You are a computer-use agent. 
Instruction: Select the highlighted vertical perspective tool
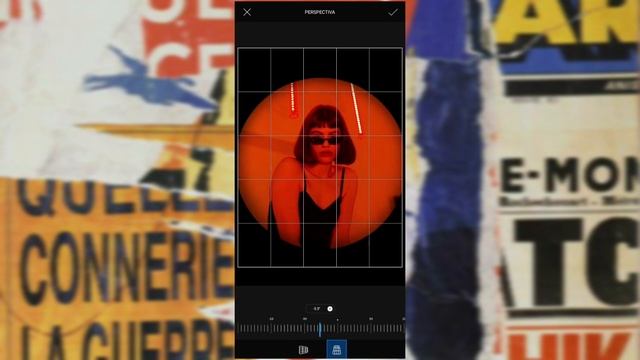(x=337, y=349)
